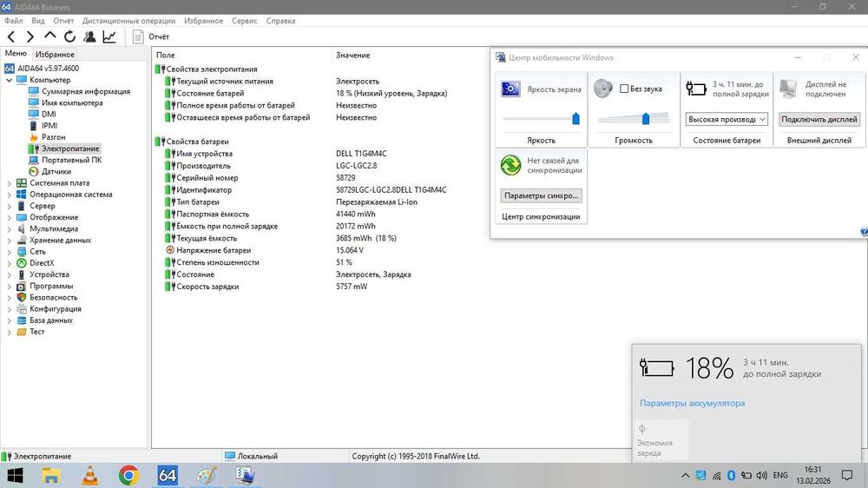Click the Bluetooth tray icon
This screenshot has height=488, width=868.
731,475
